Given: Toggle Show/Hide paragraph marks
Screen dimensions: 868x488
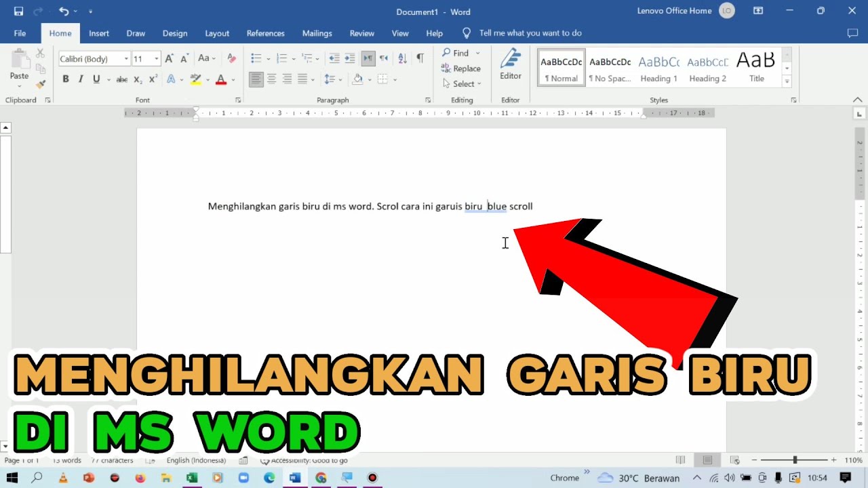Looking at the screenshot, I should (x=420, y=58).
